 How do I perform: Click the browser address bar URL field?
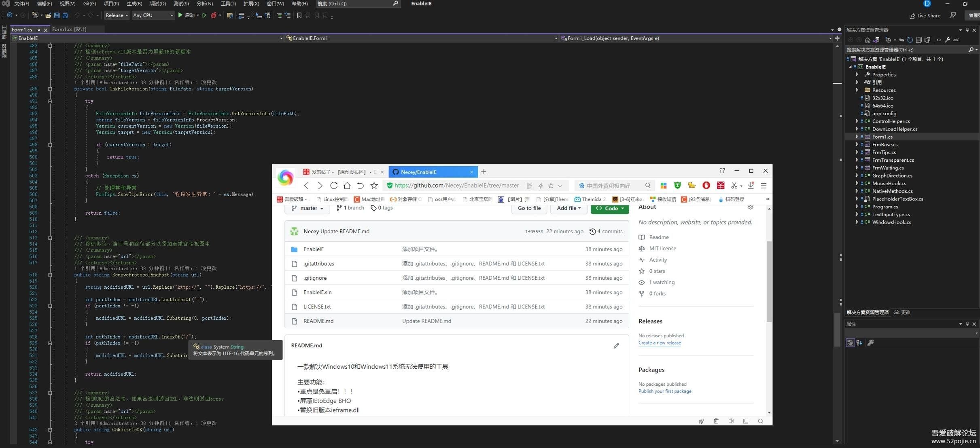coord(455,185)
